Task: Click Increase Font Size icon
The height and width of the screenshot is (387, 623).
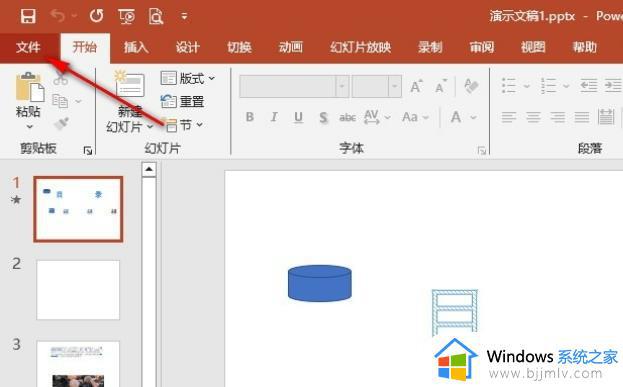Action: point(416,86)
